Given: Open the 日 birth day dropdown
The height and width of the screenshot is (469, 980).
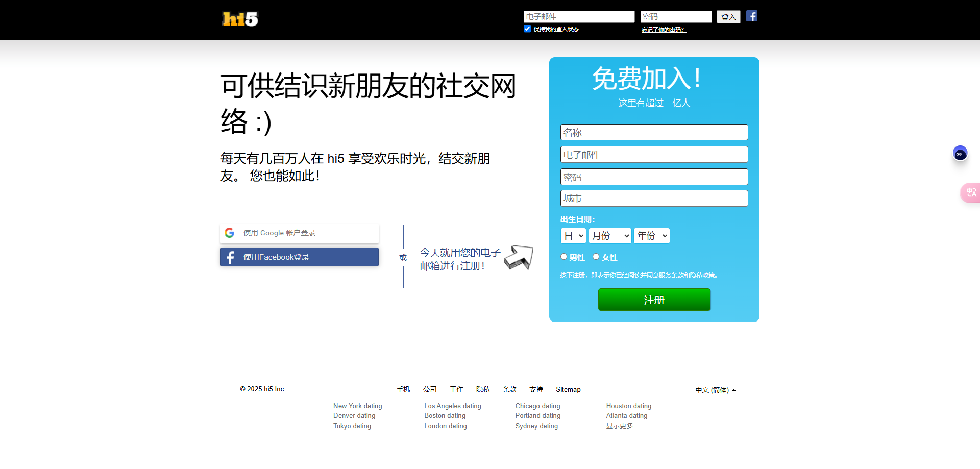Looking at the screenshot, I should tap(573, 236).
